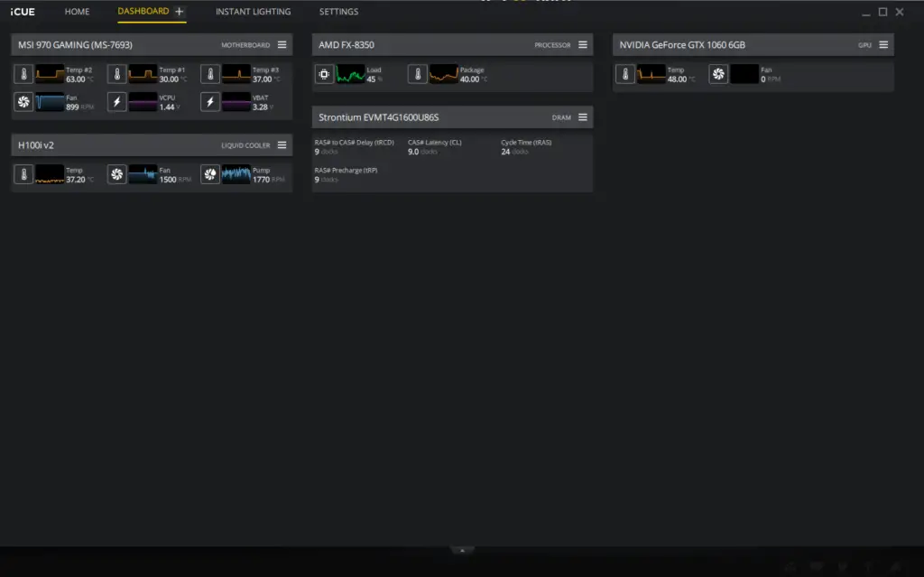
Task: Click the processor Package thermometer icon
Action: pyautogui.click(x=417, y=74)
